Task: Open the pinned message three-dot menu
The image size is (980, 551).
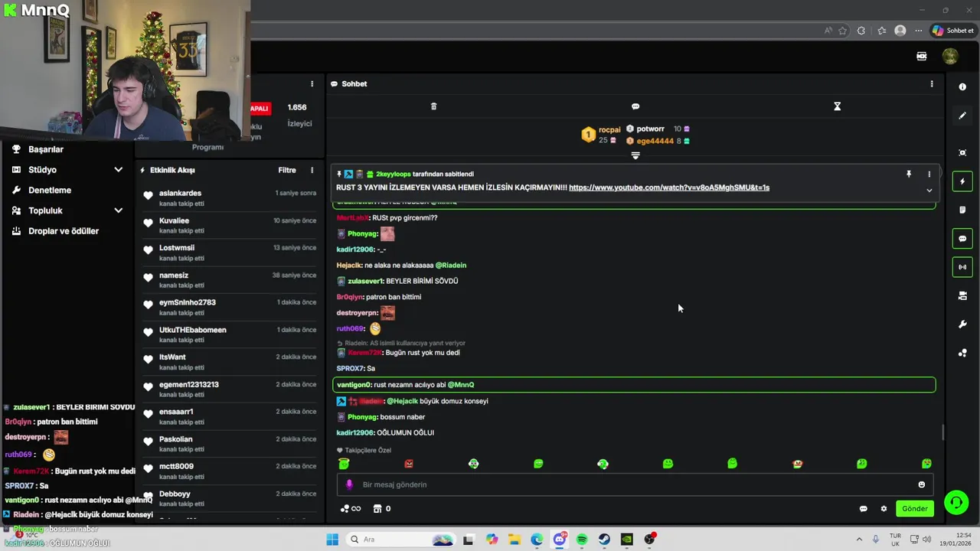Action: click(929, 174)
